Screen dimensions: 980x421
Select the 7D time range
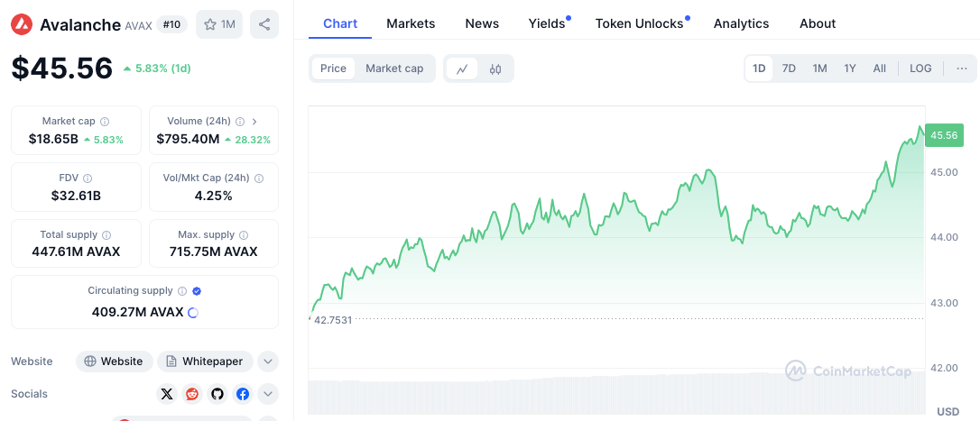click(789, 69)
